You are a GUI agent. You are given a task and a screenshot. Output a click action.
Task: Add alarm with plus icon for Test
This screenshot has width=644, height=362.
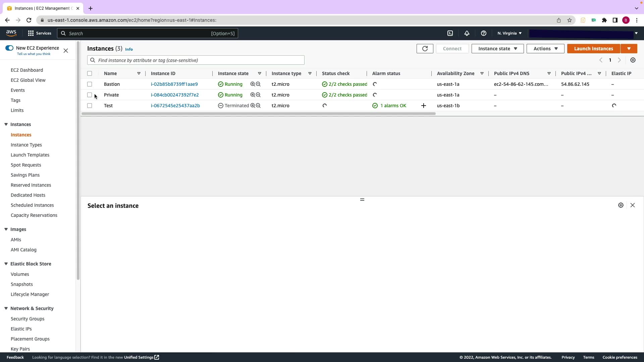pyautogui.click(x=424, y=106)
